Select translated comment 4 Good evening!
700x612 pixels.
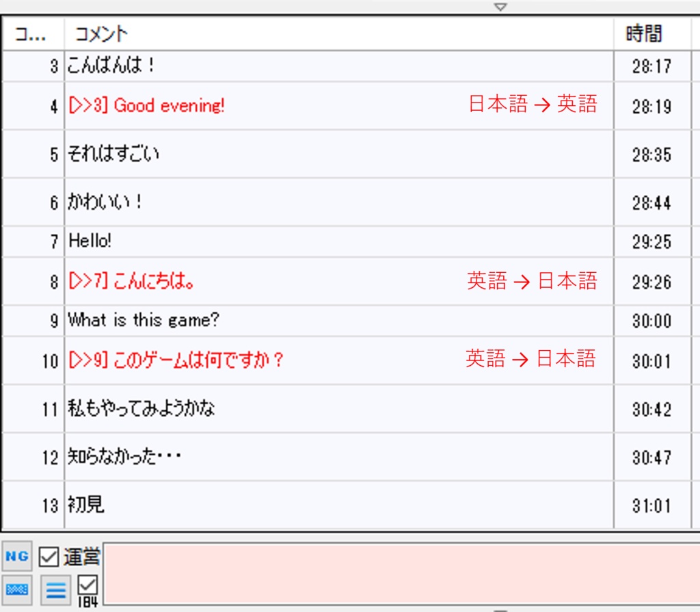(205, 106)
